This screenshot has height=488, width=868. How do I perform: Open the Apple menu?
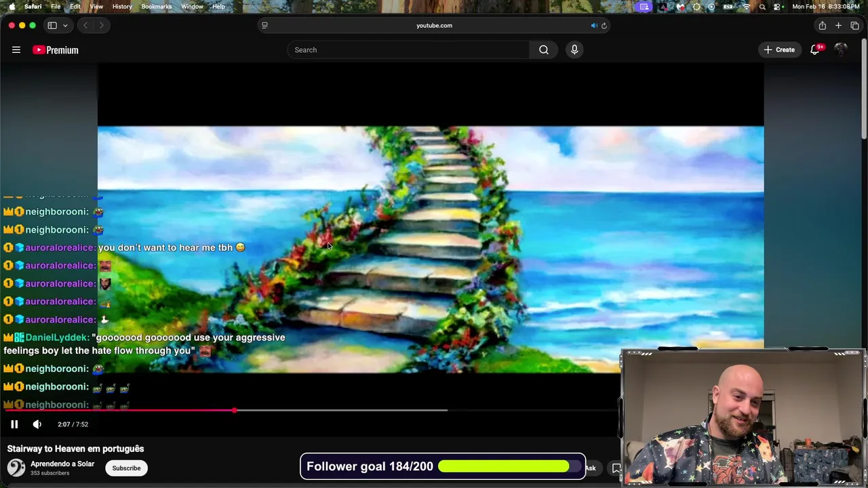click(x=12, y=7)
